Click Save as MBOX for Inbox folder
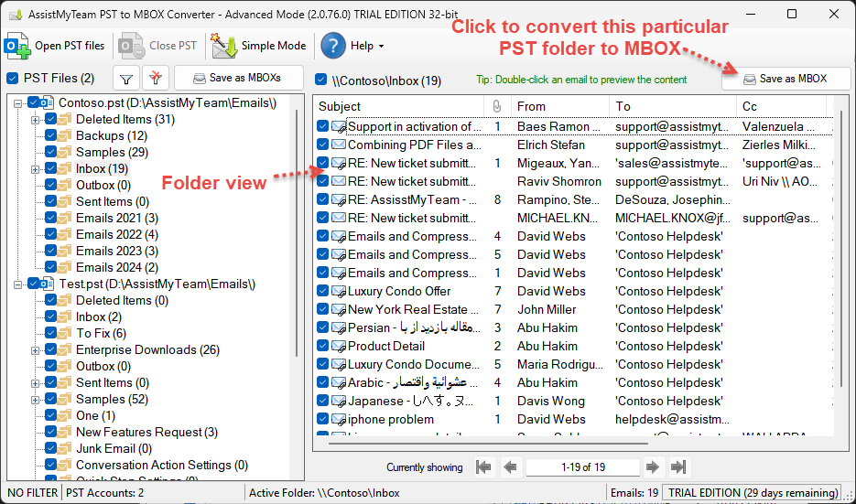 point(786,79)
